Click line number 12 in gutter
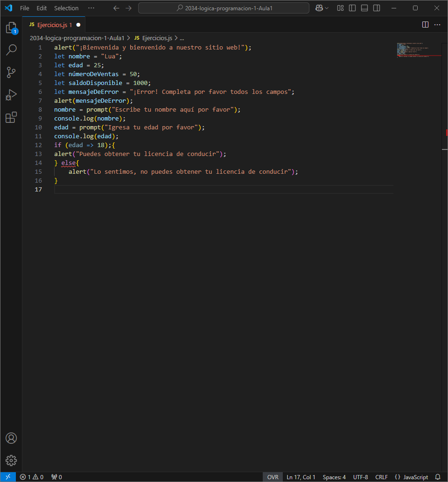The width and height of the screenshot is (448, 482). tap(38, 145)
